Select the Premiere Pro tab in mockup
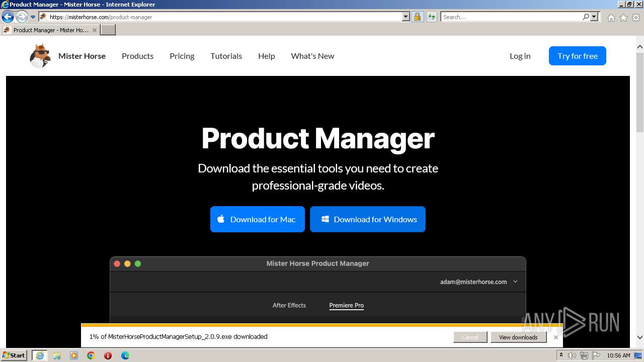Screen dimensions: 644x362 point(347,305)
